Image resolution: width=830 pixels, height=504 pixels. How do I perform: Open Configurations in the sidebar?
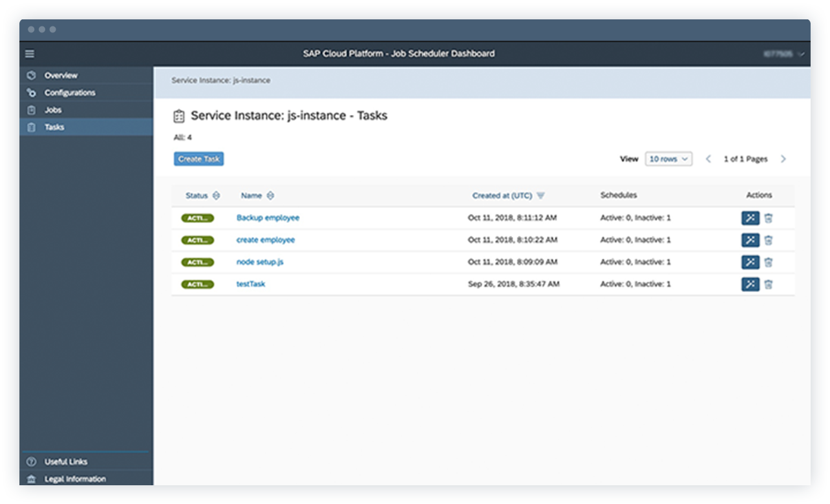(87, 92)
